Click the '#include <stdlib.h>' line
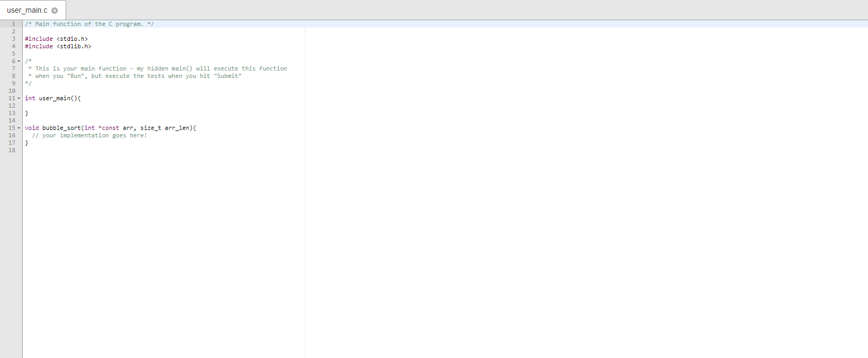This screenshot has height=358, width=868. [x=58, y=46]
